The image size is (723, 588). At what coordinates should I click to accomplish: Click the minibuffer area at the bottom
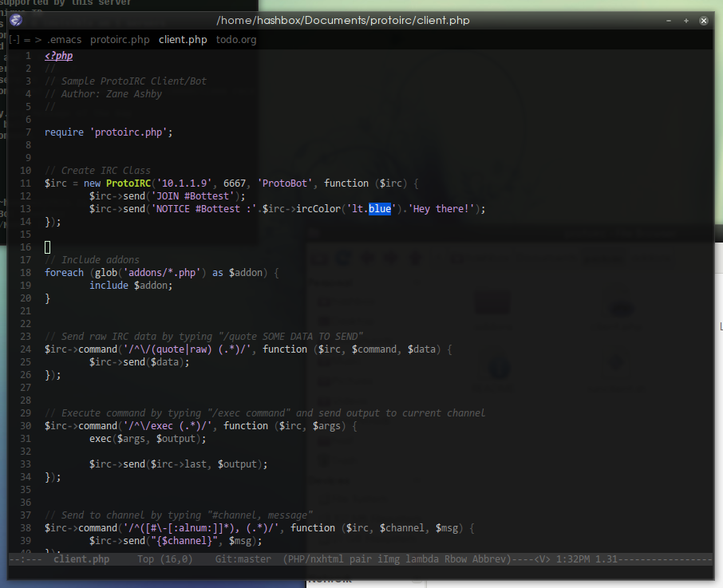tap(361, 572)
